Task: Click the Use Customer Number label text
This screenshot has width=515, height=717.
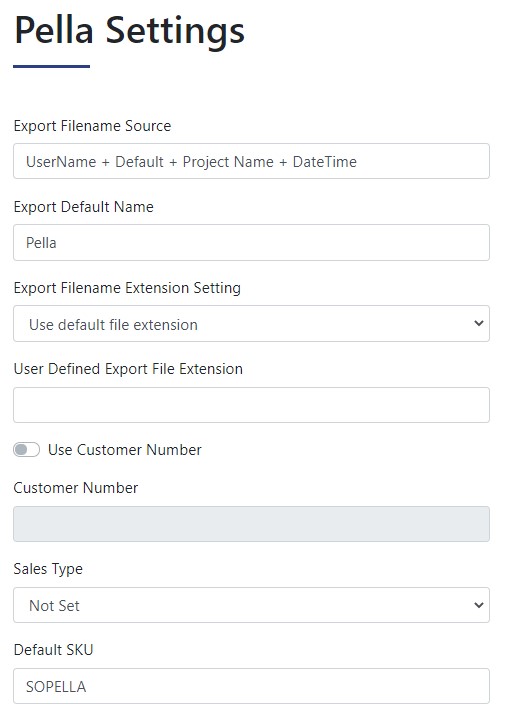Action: pyautogui.click(x=124, y=450)
